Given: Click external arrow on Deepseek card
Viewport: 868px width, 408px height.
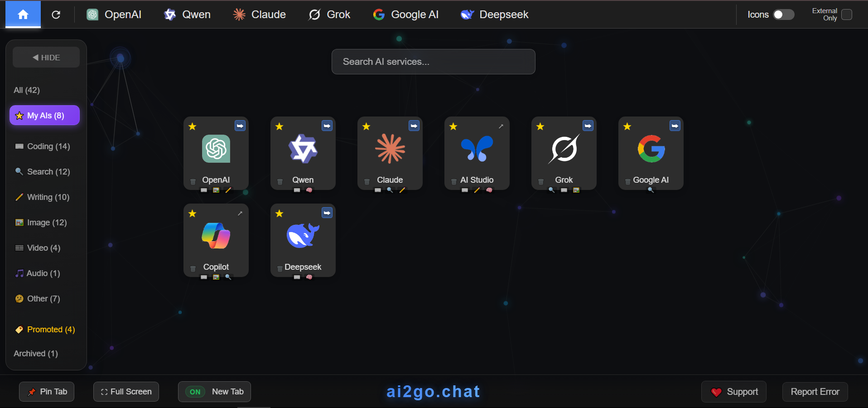Looking at the screenshot, I should 327,213.
